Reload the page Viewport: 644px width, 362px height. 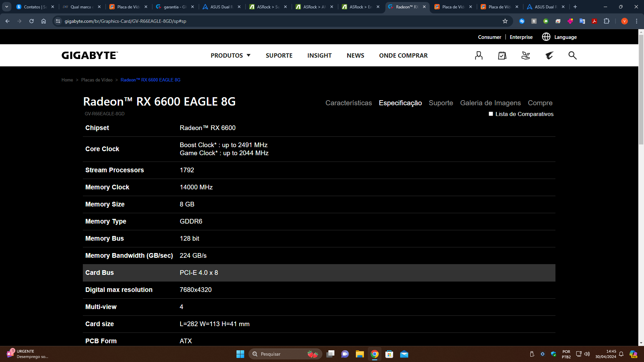click(x=32, y=21)
